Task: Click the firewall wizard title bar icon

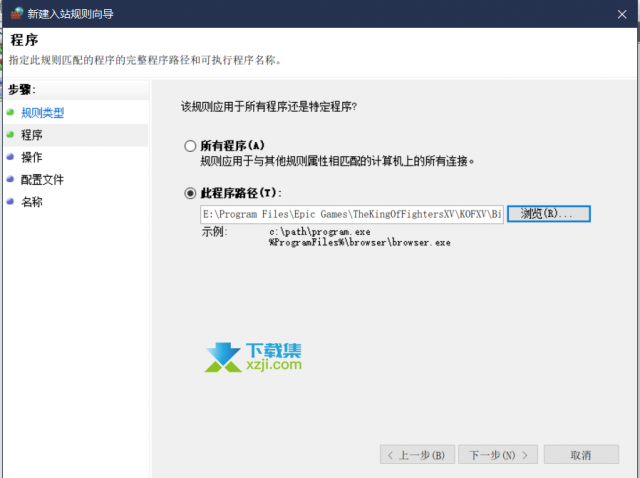Action: [17, 13]
